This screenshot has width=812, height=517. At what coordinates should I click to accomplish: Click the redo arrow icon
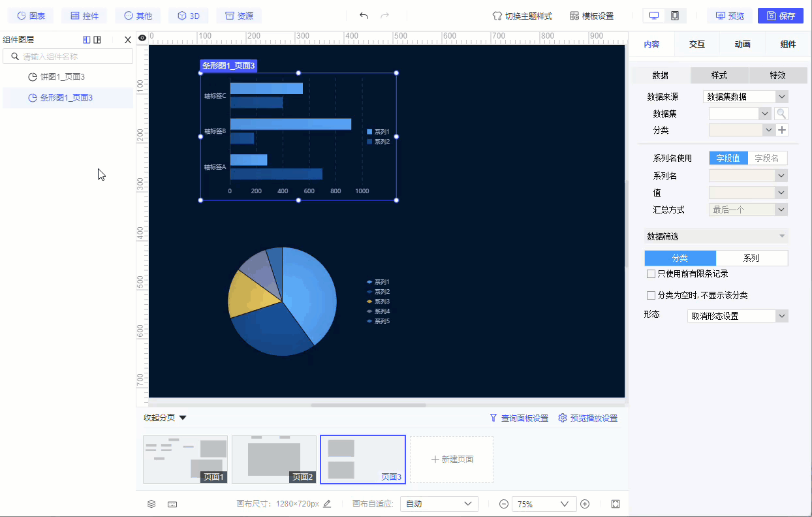tap(385, 16)
